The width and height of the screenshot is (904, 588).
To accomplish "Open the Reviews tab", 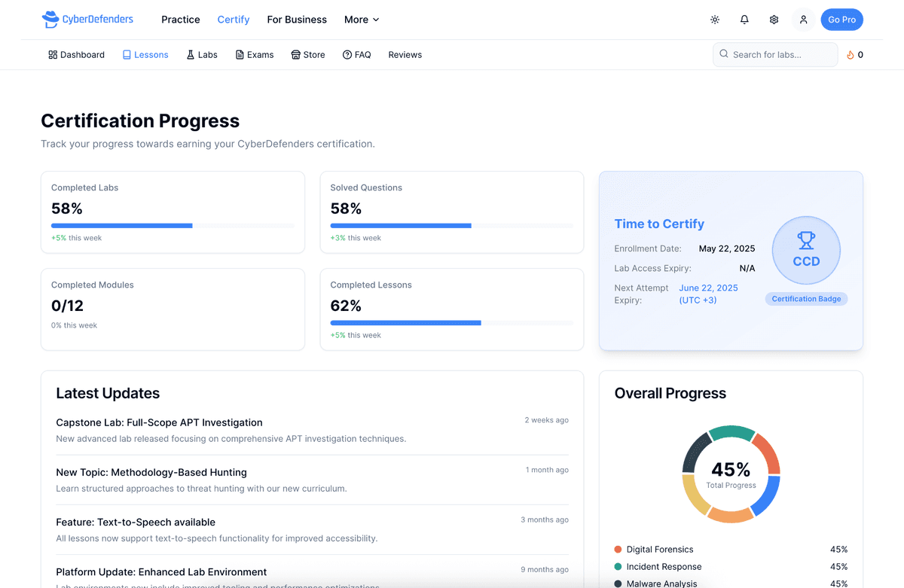I will click(405, 55).
